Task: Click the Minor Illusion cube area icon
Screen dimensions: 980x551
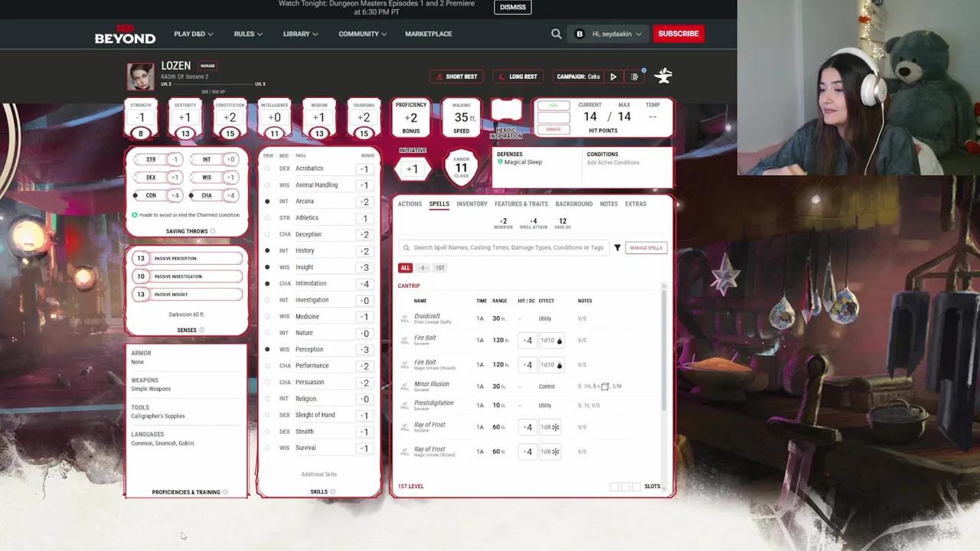Action: click(x=605, y=386)
